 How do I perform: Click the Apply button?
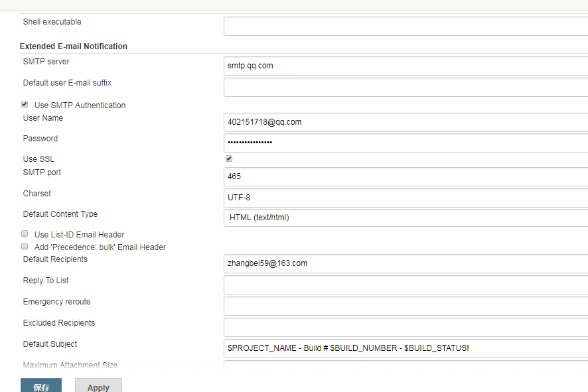tap(98, 387)
